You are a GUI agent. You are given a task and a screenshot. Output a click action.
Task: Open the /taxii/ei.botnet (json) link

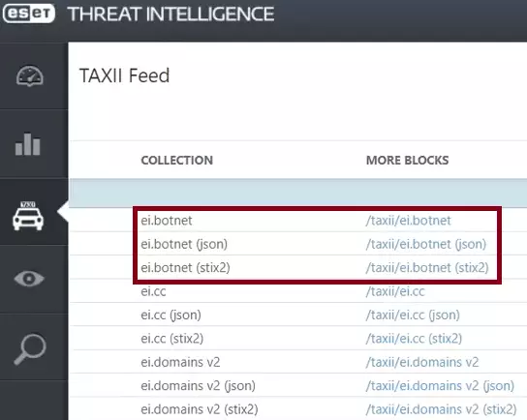[x=426, y=244]
